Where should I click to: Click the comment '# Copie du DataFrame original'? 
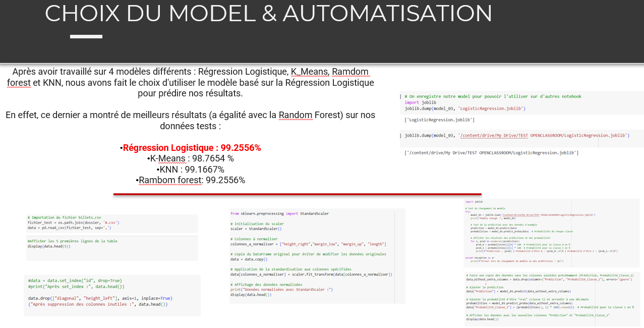pos(308,254)
